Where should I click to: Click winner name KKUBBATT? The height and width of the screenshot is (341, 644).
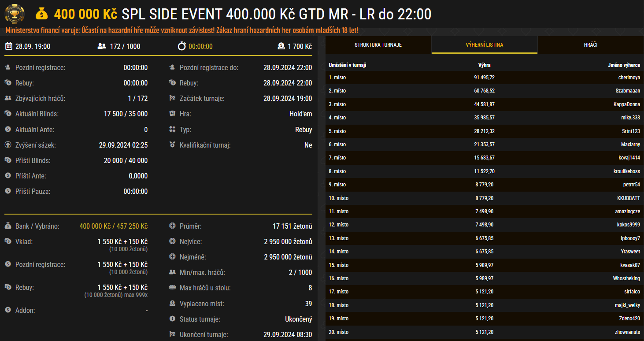coord(629,198)
